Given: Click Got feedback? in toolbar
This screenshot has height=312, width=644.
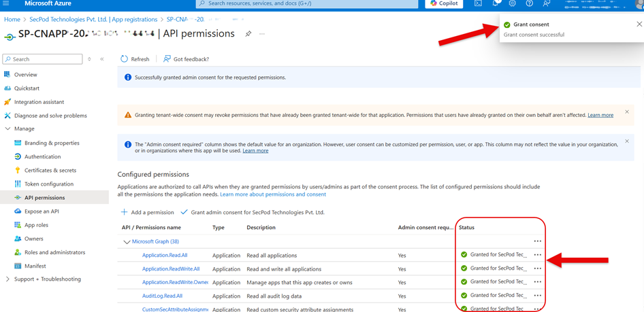Looking at the screenshot, I should pyautogui.click(x=187, y=59).
